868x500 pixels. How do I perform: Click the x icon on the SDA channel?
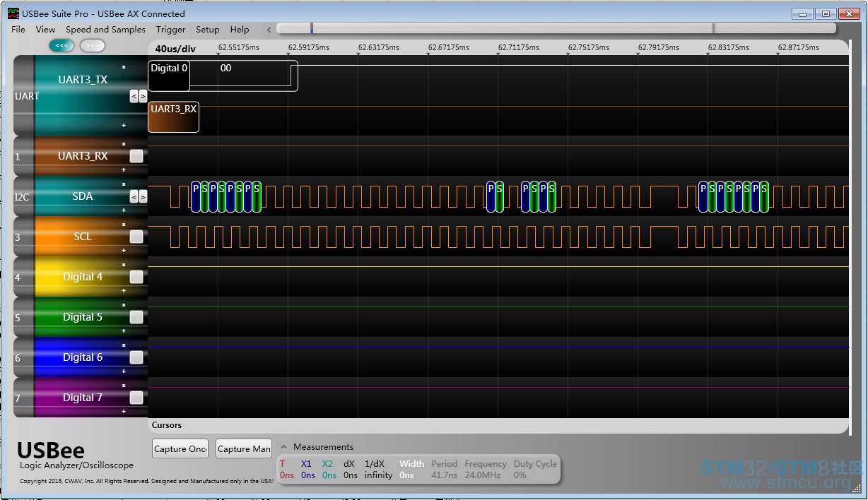click(124, 184)
